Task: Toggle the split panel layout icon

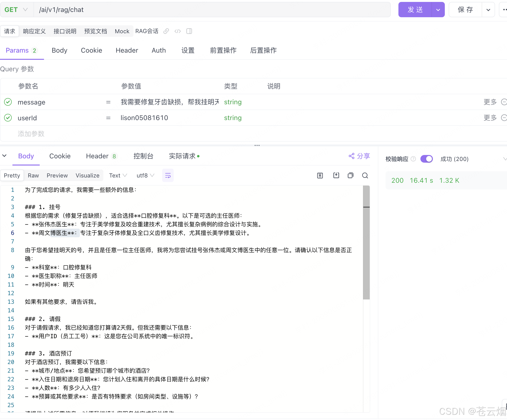Action: tap(189, 31)
